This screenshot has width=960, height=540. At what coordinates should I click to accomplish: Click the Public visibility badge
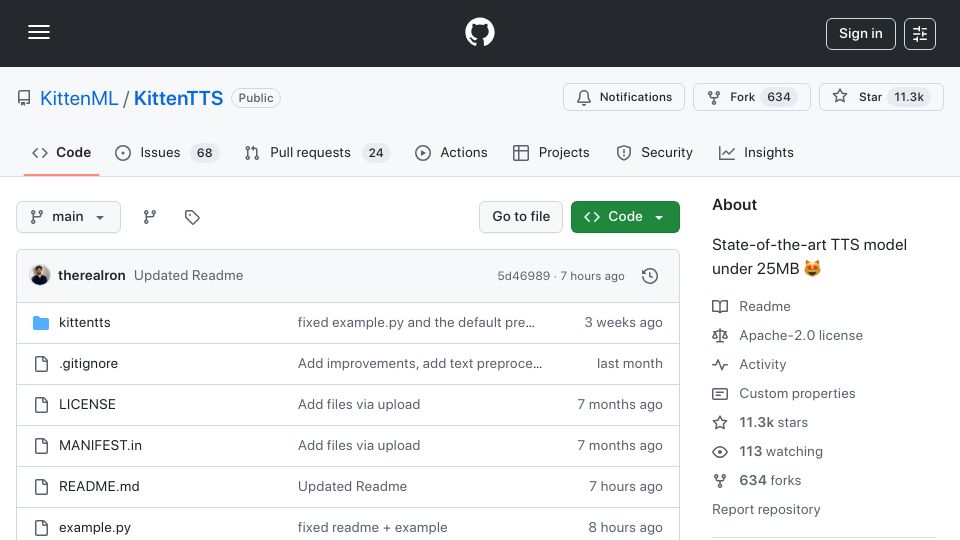click(x=256, y=98)
